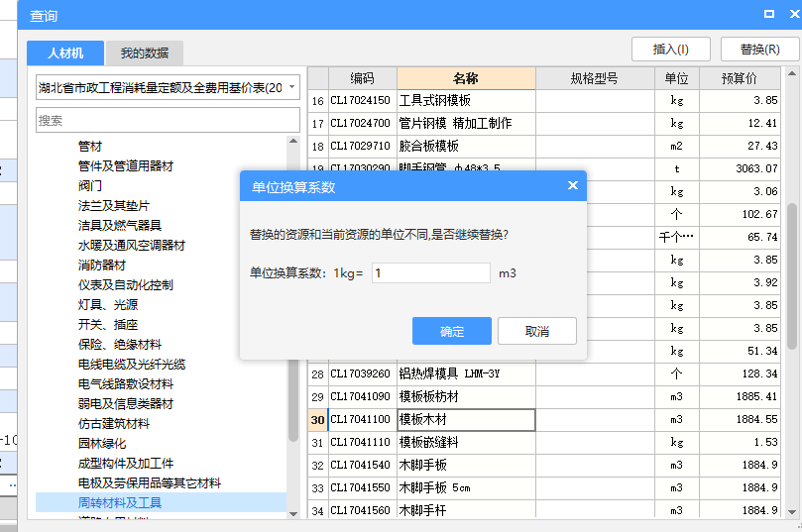Click the 插入(I) button
The height and width of the screenshot is (532, 802).
click(x=670, y=50)
